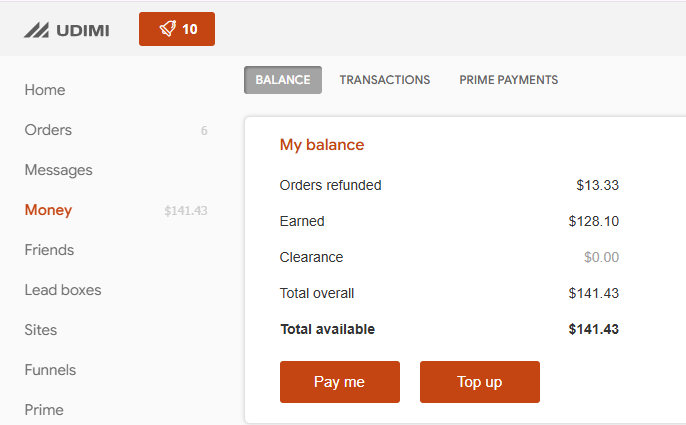
Task: Open the Orders section
Action: (x=48, y=130)
